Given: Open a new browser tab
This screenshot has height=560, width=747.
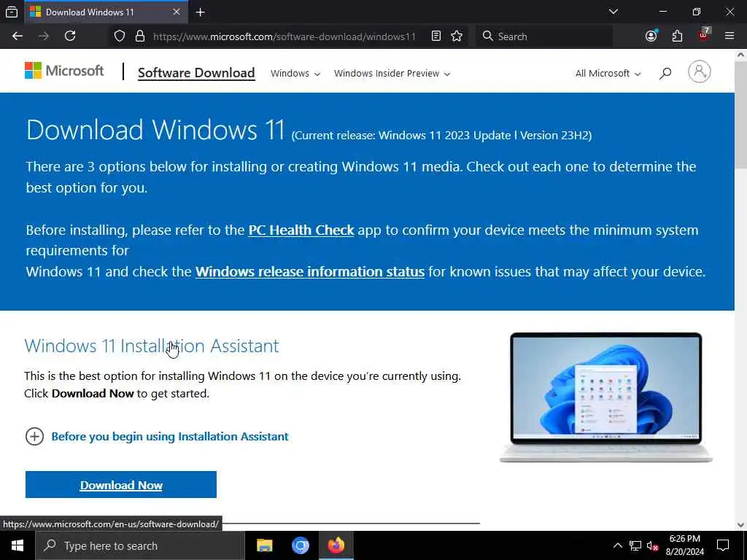Looking at the screenshot, I should pyautogui.click(x=201, y=12).
